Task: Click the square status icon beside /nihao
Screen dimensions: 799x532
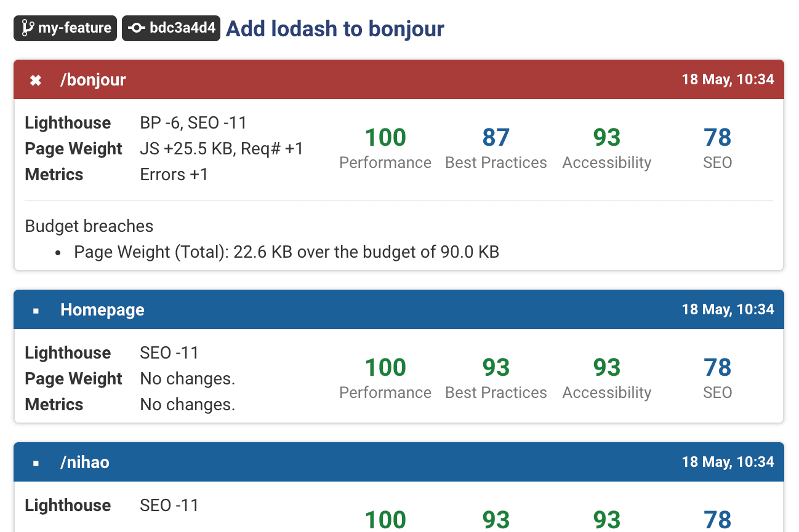Action: [36, 463]
